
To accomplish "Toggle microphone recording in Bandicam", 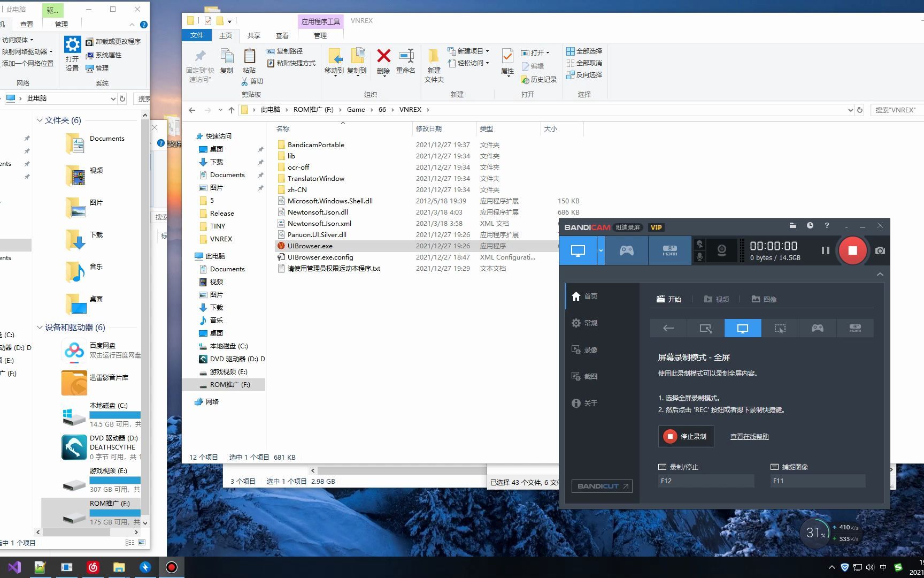I will 699,257.
